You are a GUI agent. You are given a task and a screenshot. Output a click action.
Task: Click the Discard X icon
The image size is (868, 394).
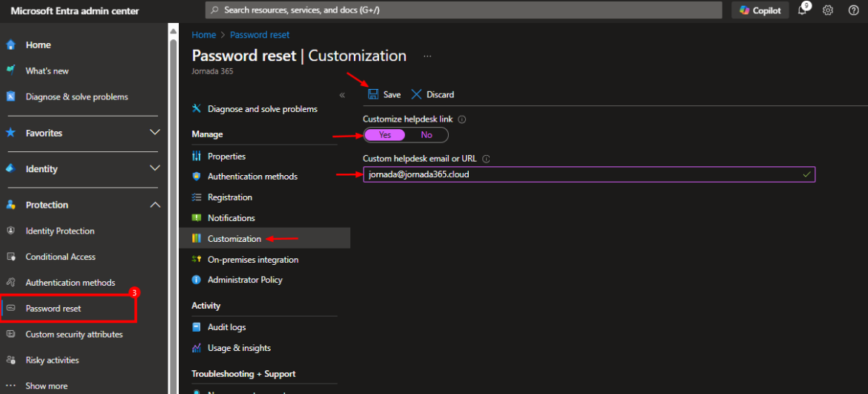(x=416, y=94)
